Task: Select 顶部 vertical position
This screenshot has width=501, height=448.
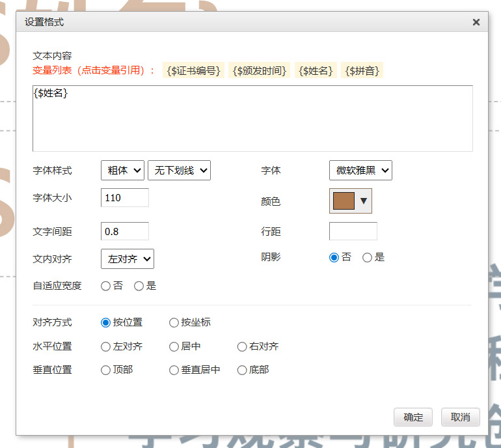Action: point(106,371)
